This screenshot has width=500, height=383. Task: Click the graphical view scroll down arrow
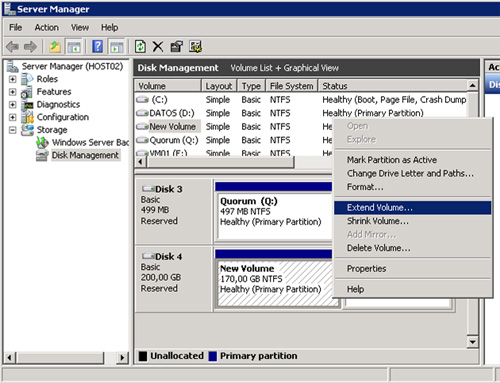[x=472, y=342]
